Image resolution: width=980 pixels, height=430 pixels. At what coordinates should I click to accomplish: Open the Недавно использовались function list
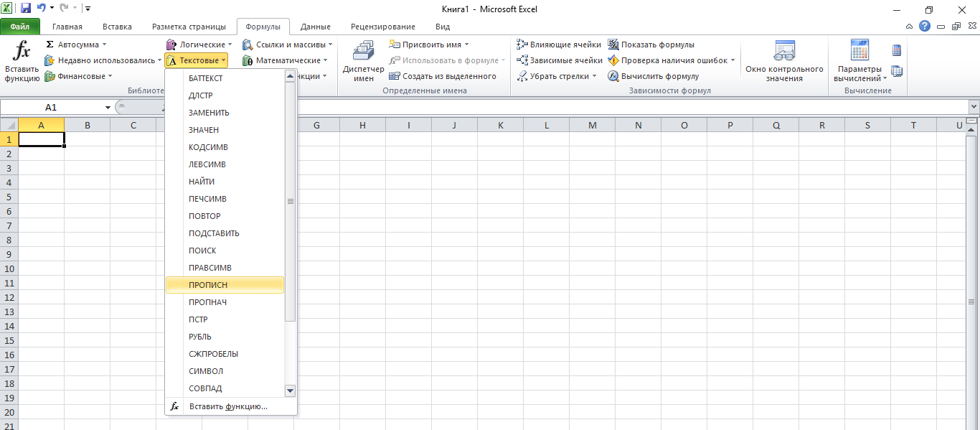[x=103, y=60]
